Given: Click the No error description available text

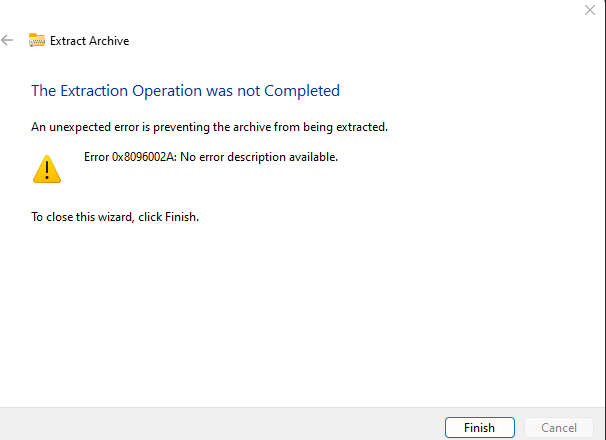Looking at the screenshot, I should tap(259, 157).
